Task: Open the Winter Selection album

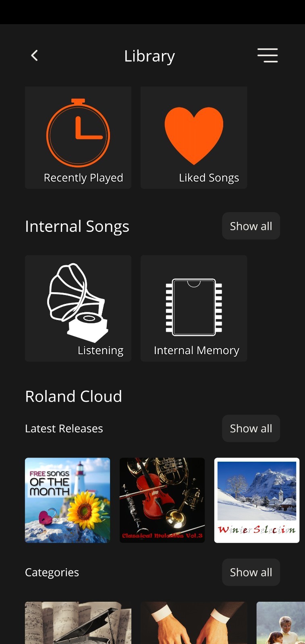Action: 257,500
